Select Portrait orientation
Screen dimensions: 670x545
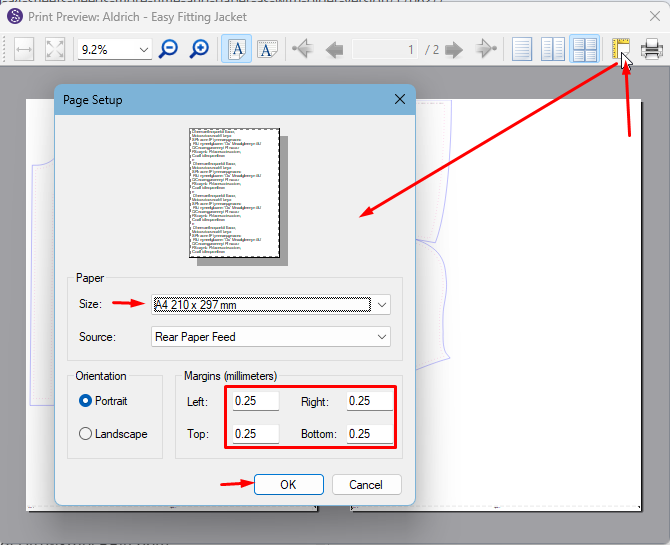click(x=86, y=401)
